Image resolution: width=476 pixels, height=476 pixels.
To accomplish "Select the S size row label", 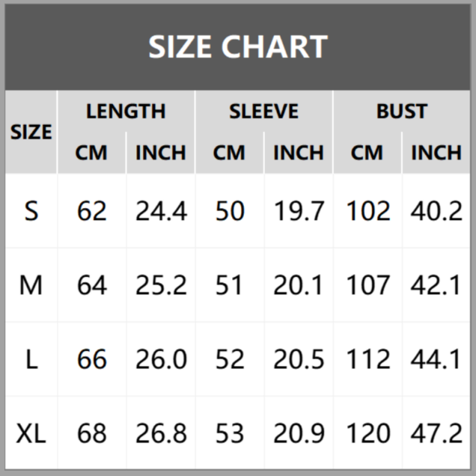I will pyautogui.click(x=31, y=211).
